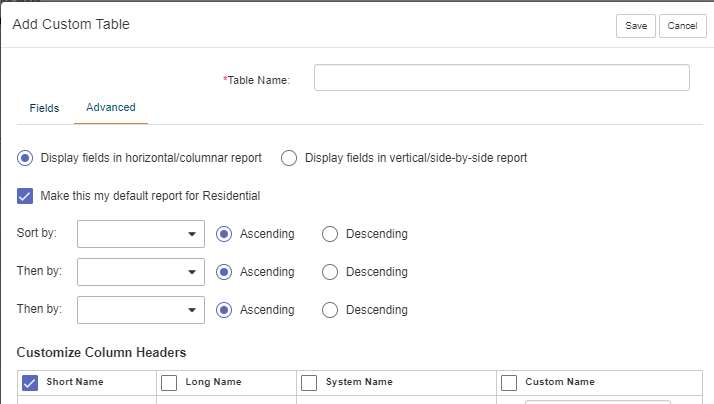Check the Custom Name column header checkbox
The height and width of the screenshot is (404, 714).
[x=509, y=383]
